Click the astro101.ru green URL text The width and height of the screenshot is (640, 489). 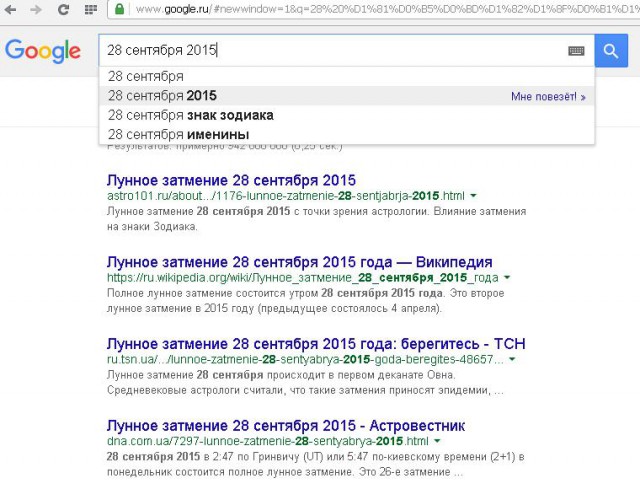point(286,196)
